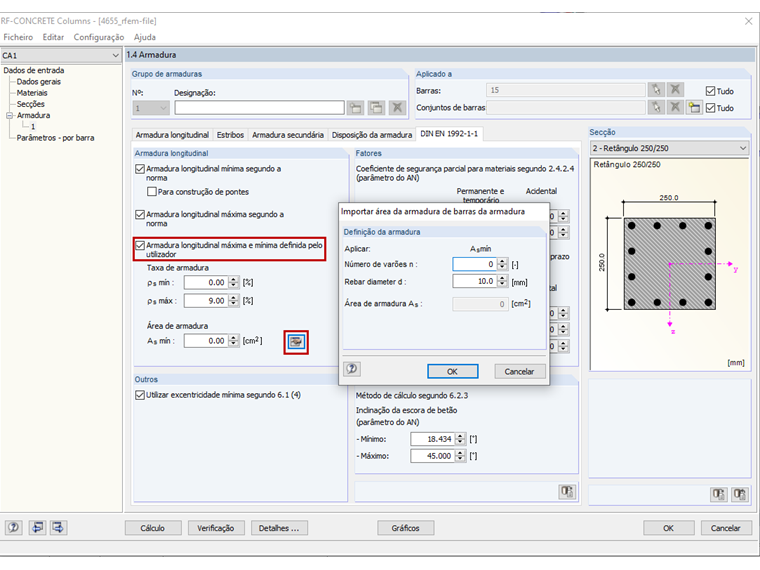Open the Editar menu

pyautogui.click(x=53, y=37)
